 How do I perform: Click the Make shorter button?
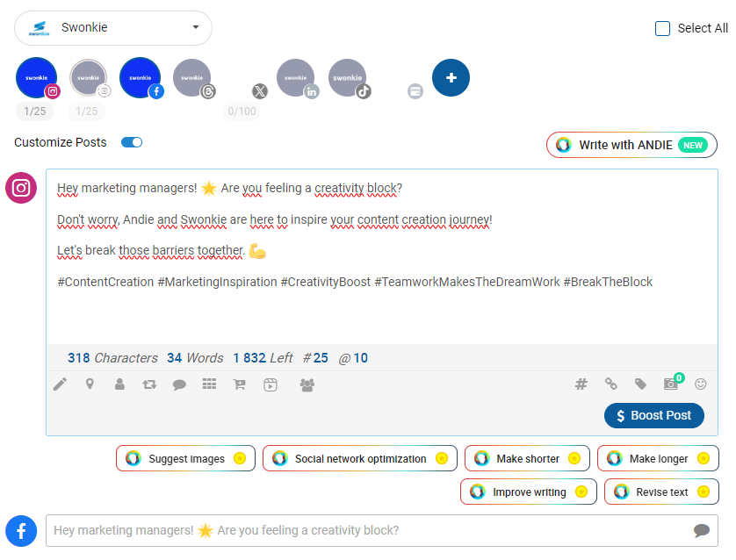point(527,458)
